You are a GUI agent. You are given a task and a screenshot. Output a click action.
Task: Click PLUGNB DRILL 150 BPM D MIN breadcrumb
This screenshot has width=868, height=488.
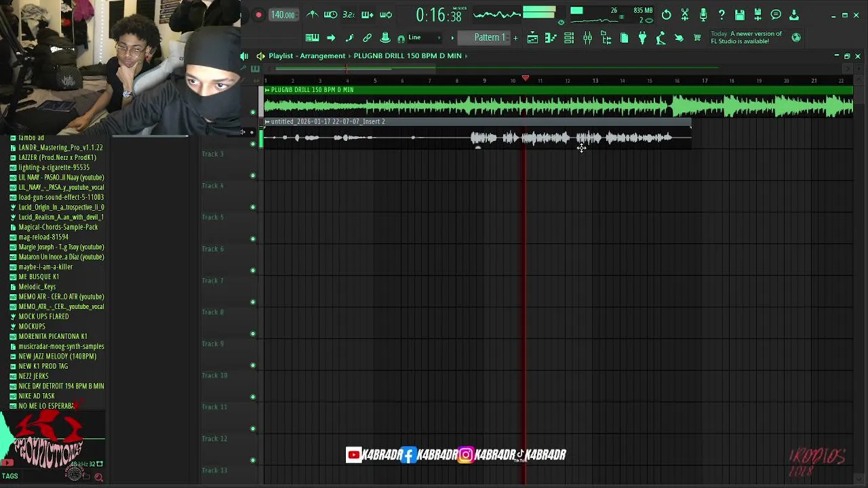tap(408, 56)
